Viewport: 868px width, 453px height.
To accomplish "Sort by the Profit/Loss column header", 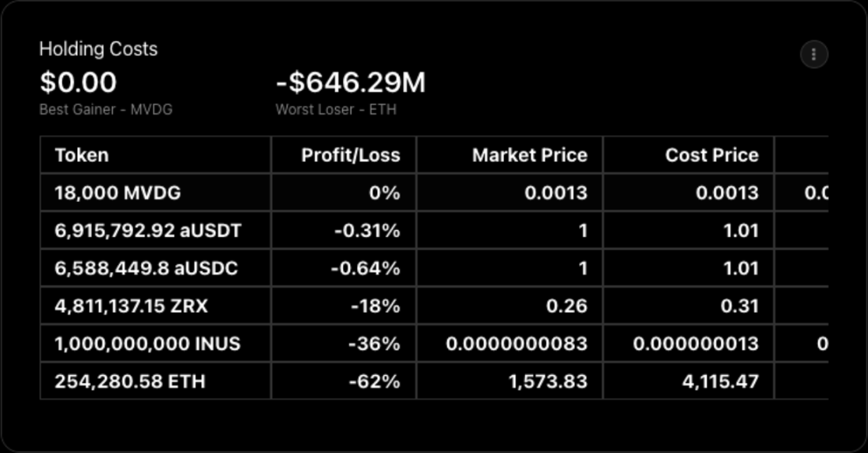I will coord(351,155).
